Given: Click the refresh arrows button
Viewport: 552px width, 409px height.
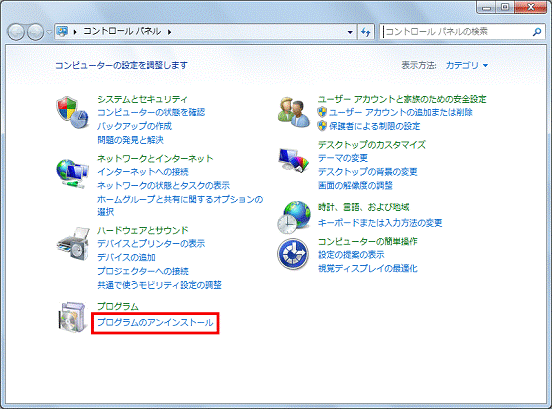Looking at the screenshot, I should point(366,32).
